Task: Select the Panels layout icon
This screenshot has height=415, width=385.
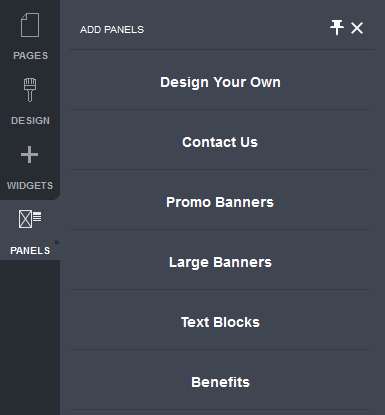Action: 30,219
